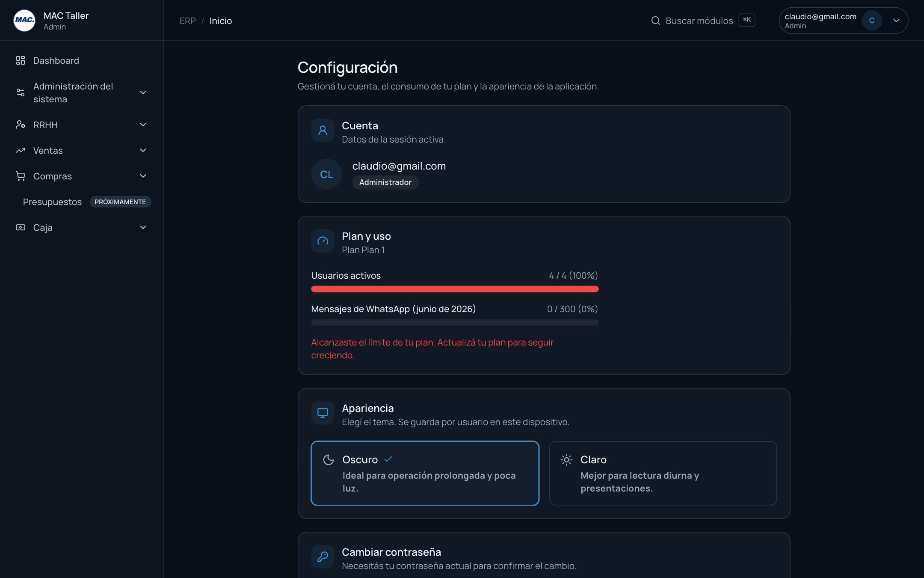Click the 'Cambiar contraseña' heading
The width and height of the screenshot is (924, 578).
point(391,552)
